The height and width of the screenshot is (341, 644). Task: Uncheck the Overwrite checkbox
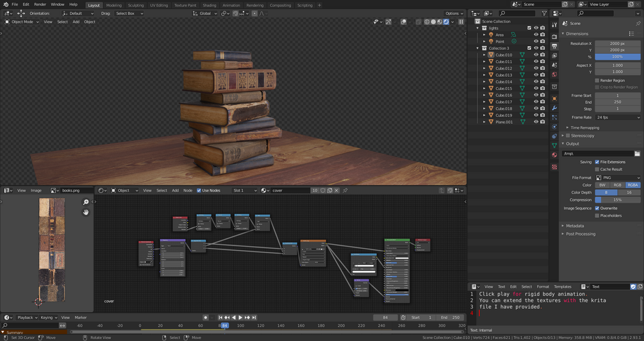click(597, 208)
